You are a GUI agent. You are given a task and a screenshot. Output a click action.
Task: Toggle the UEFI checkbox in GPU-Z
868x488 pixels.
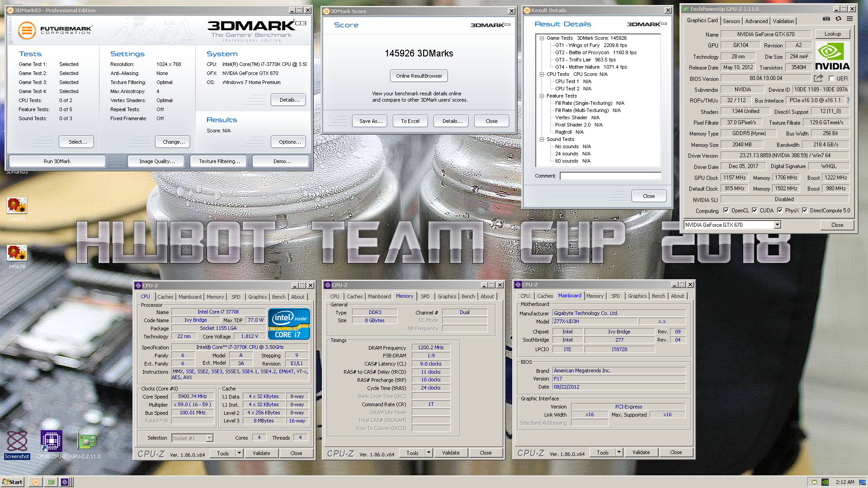(831, 79)
